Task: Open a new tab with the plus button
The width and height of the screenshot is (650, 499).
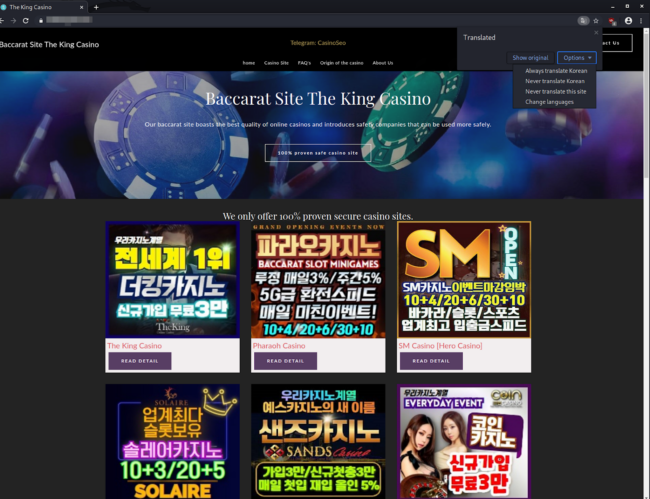Action: point(96,7)
